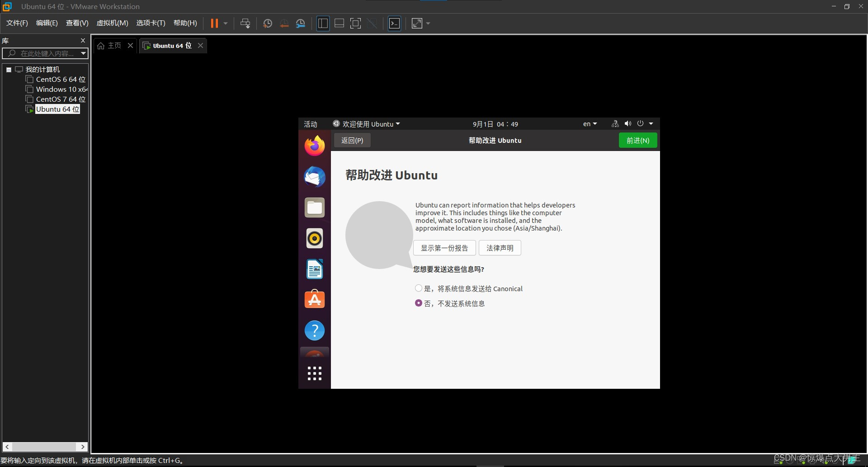Open the library search dropdown arrow

(x=83, y=53)
